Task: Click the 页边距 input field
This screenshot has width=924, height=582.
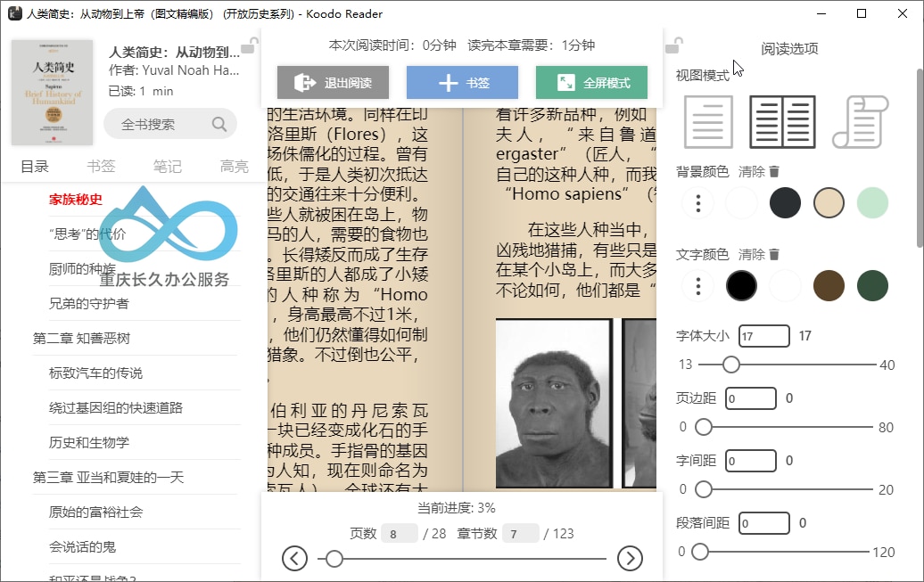Action: point(751,398)
